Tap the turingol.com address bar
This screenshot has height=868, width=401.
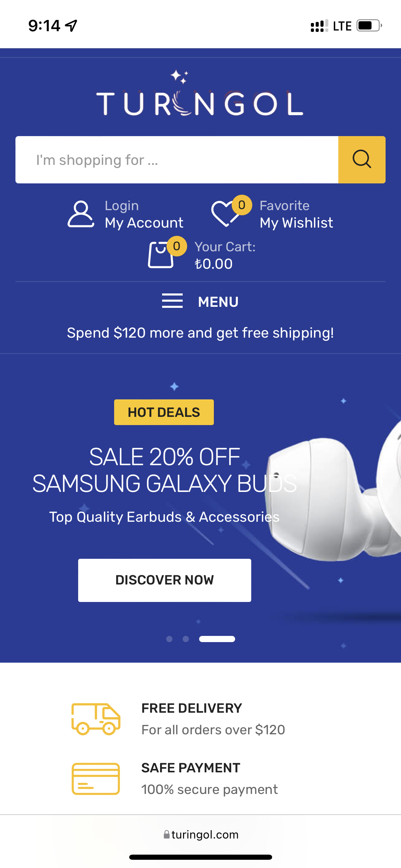(200, 834)
